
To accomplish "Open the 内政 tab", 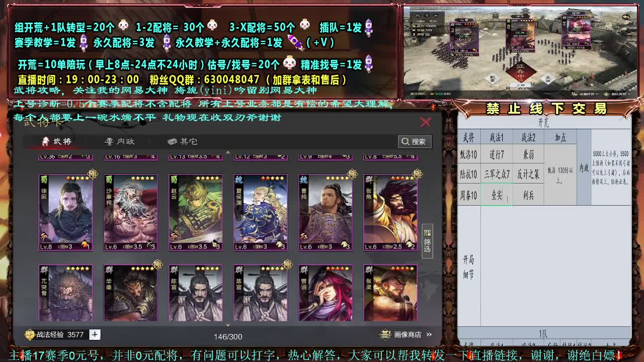I will click(x=119, y=141).
